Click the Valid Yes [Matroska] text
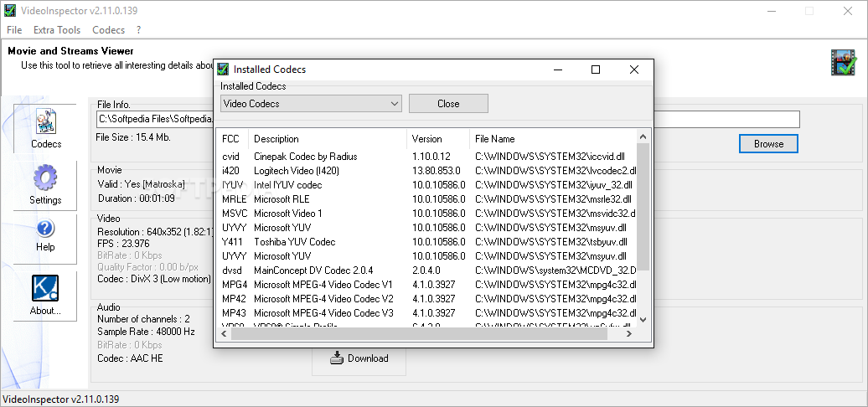Screen dimensions: 868x407 click(x=141, y=184)
